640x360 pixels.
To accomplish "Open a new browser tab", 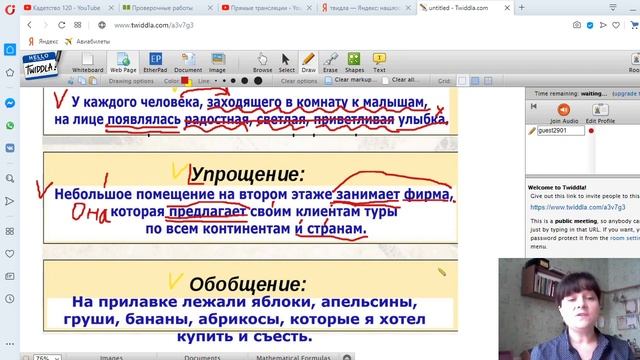I will coord(522,7).
